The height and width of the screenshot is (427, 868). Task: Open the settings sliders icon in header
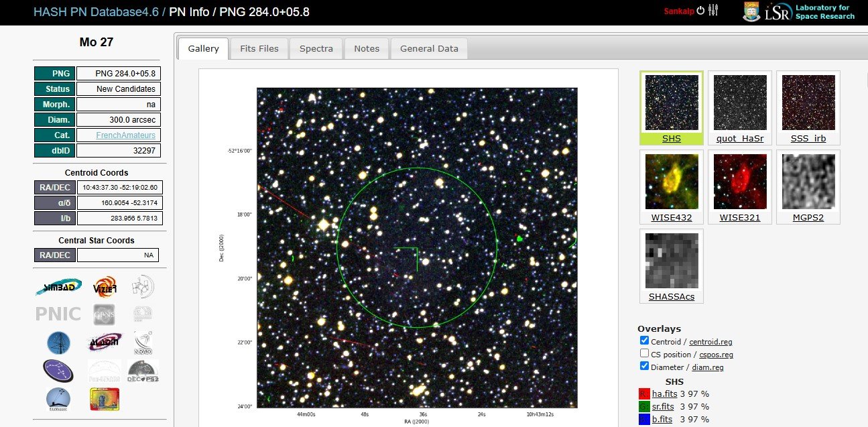(x=713, y=10)
